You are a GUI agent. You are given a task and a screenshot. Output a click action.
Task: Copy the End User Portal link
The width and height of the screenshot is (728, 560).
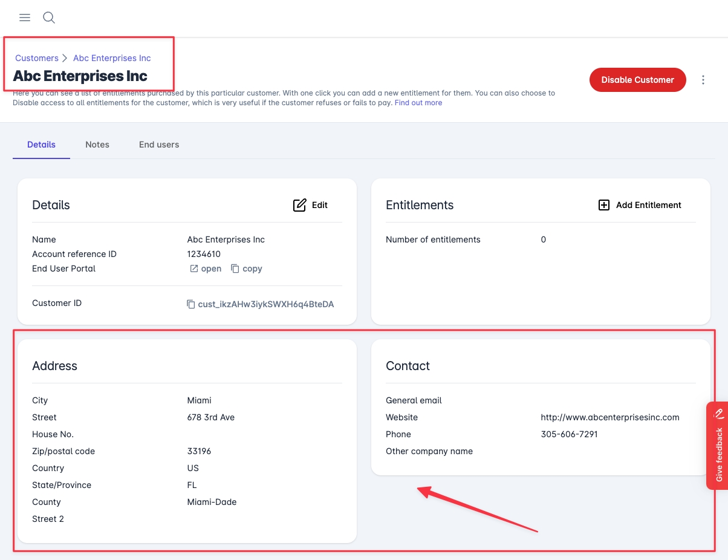point(235,269)
